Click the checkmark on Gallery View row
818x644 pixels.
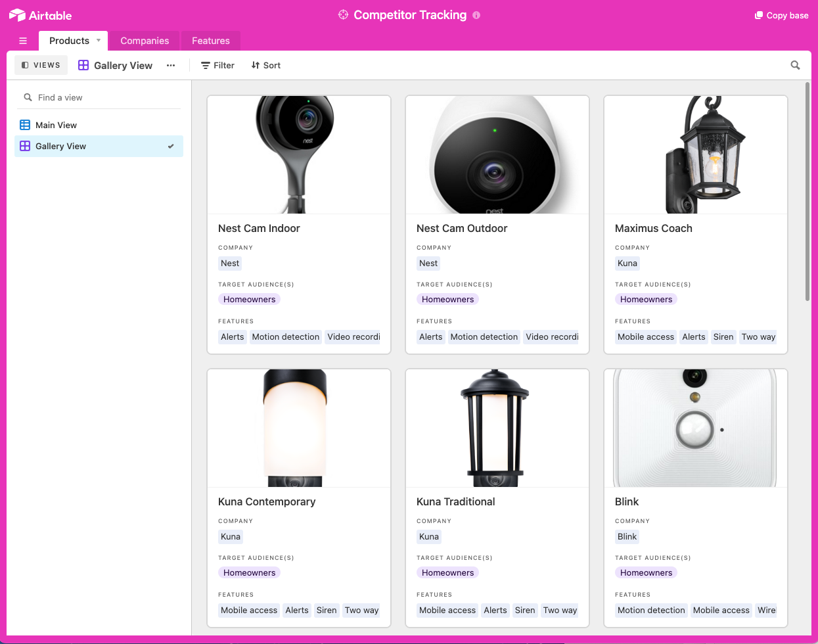pos(171,146)
